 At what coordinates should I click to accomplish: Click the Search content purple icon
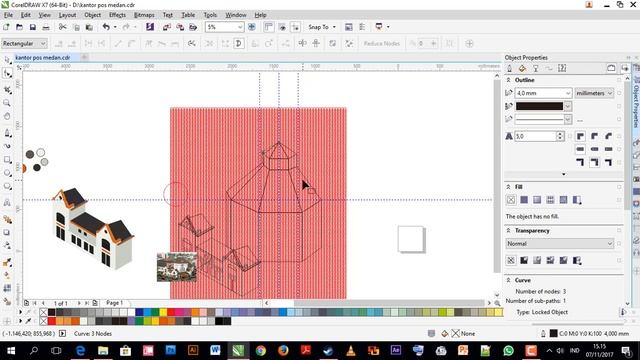pos(150,27)
